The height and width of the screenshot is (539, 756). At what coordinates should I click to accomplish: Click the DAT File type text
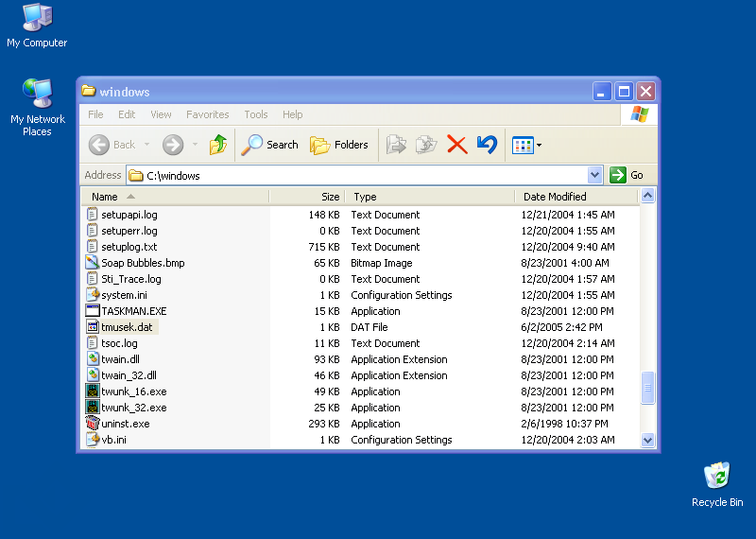click(x=369, y=327)
